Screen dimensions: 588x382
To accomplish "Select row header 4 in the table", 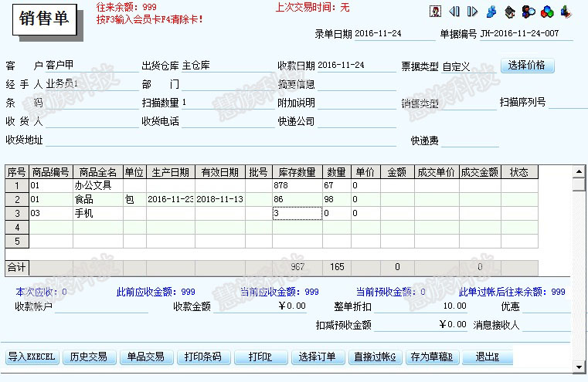I will click(x=17, y=228).
